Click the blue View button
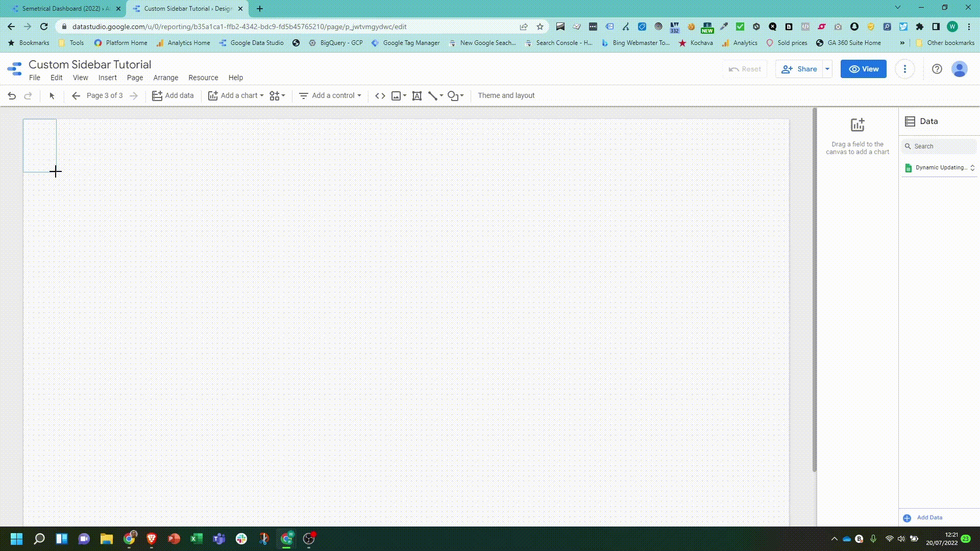 (x=864, y=69)
